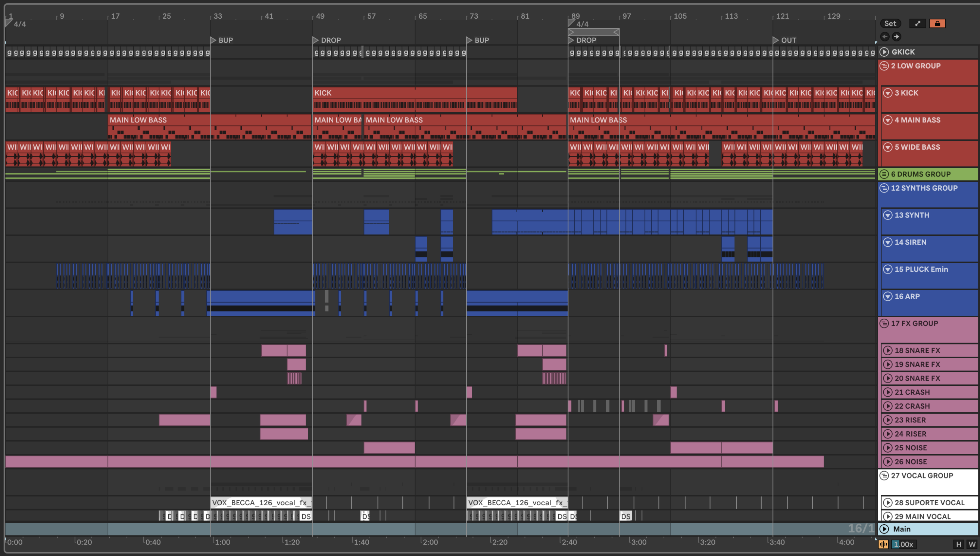The image size is (980, 556).
Task: Toggle the automation mode button
Action: click(917, 23)
